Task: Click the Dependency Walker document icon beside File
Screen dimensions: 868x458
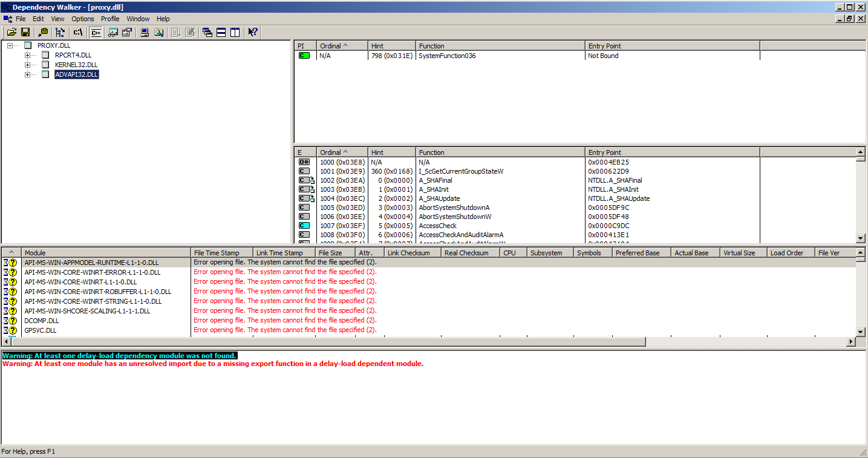Action: pos(7,19)
